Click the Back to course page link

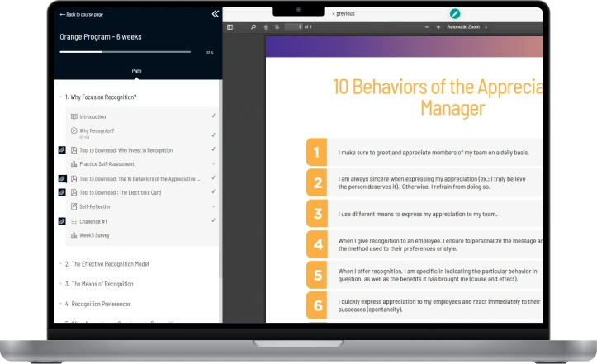(x=83, y=15)
